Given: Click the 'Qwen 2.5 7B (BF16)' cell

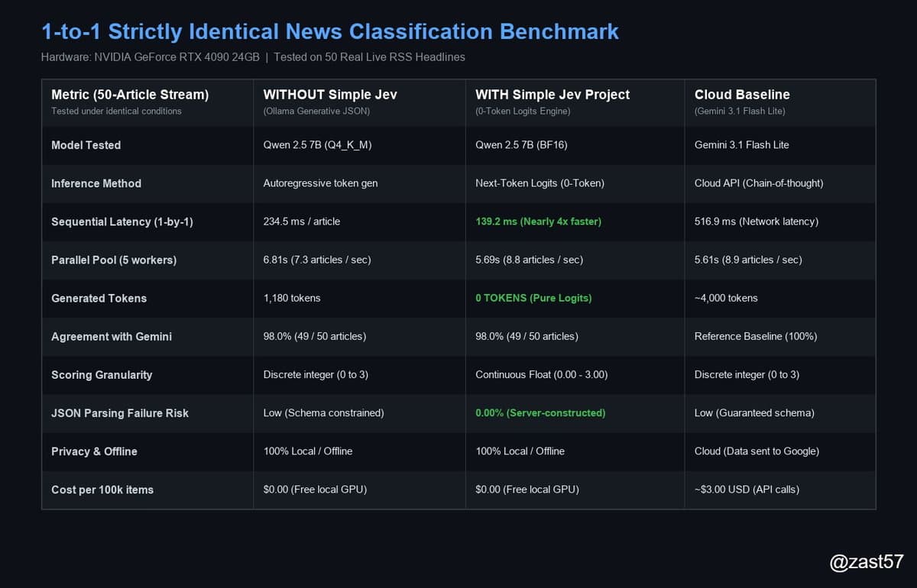Looking at the screenshot, I should click(522, 145).
